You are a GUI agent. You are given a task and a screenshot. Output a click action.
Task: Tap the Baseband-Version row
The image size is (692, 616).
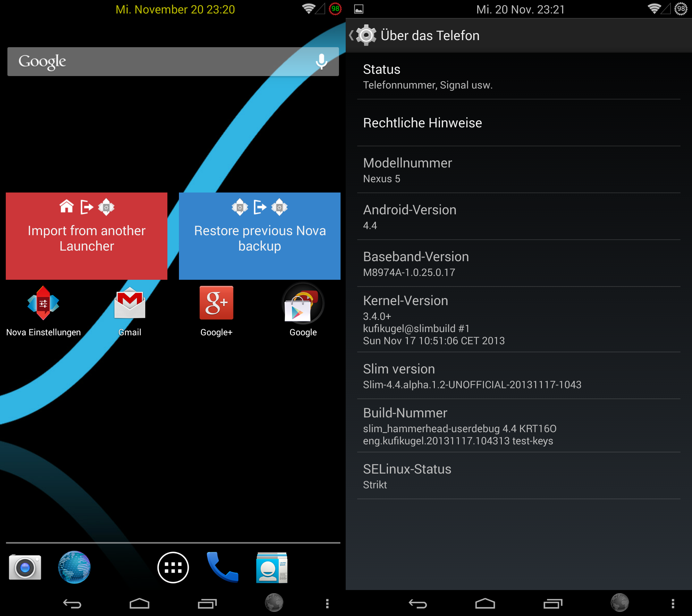519,263
